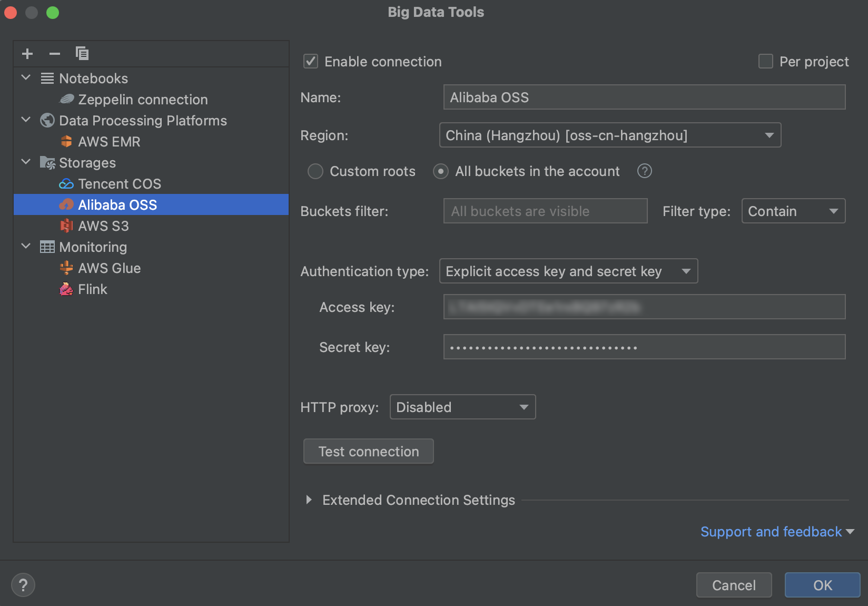The height and width of the screenshot is (606, 868).
Task: Click the remove connection minus icon
Action: click(54, 53)
